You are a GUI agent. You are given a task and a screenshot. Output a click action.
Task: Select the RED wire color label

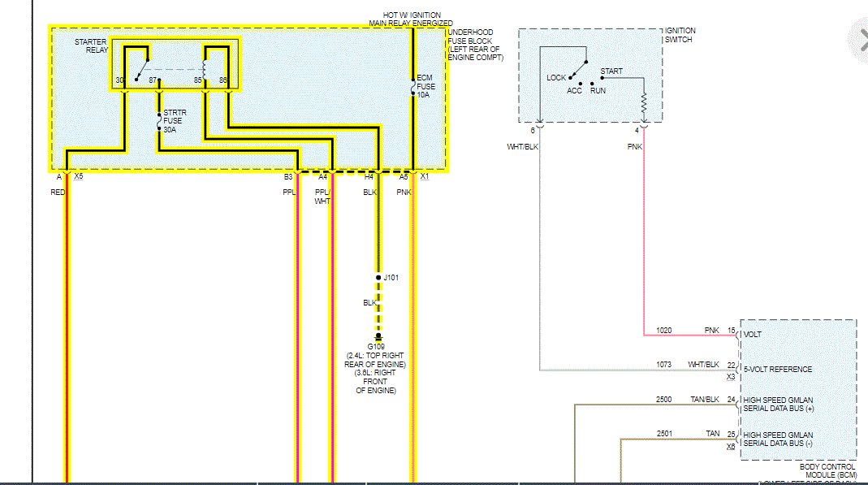click(x=58, y=192)
